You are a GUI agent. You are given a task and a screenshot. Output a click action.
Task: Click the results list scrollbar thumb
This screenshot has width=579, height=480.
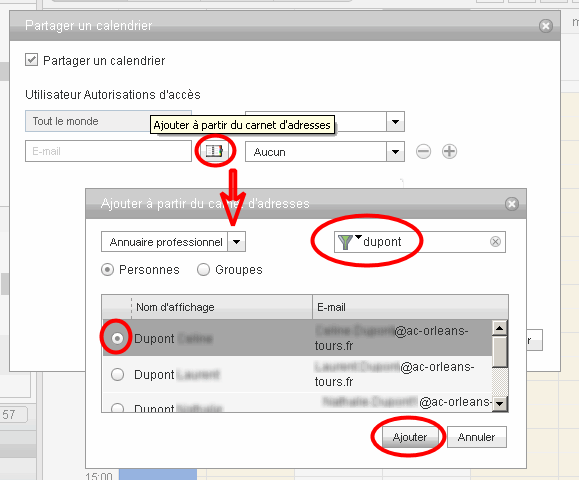pos(500,352)
